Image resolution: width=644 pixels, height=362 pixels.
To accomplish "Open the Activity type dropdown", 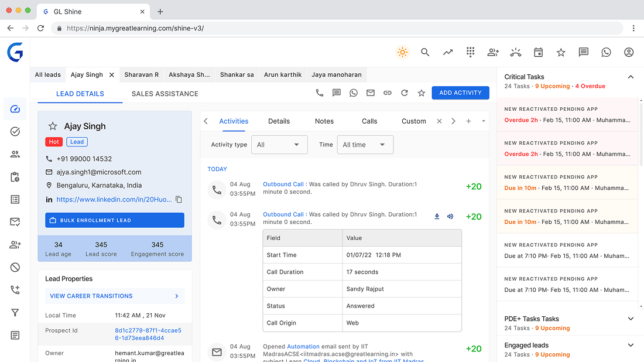I will click(279, 145).
